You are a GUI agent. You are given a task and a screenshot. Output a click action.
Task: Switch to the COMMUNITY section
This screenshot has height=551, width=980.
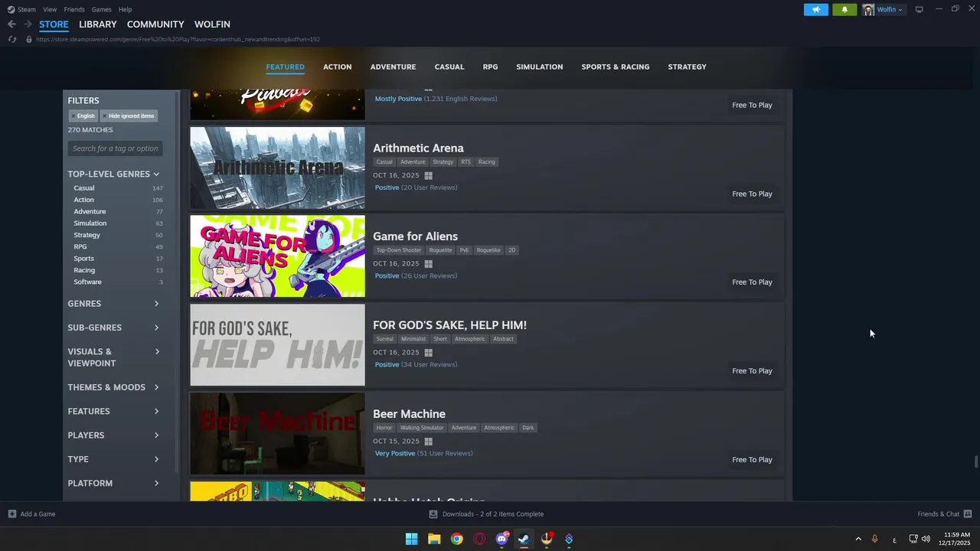pos(155,24)
